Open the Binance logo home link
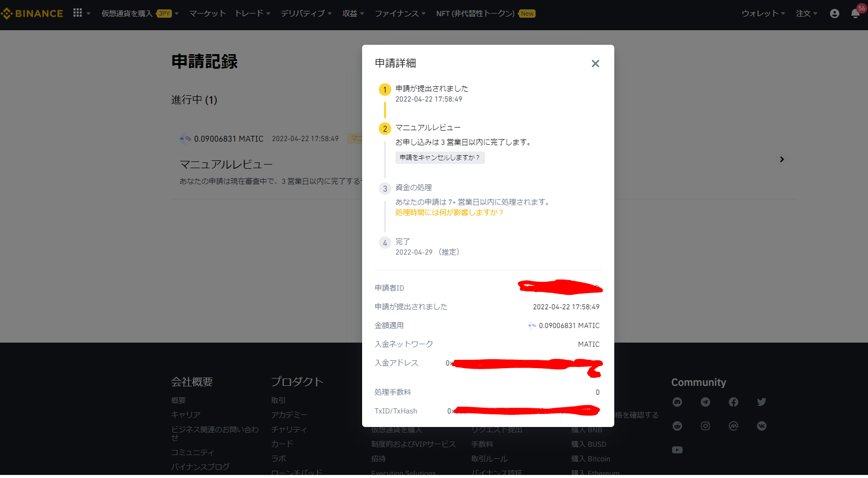 pyautogui.click(x=32, y=13)
